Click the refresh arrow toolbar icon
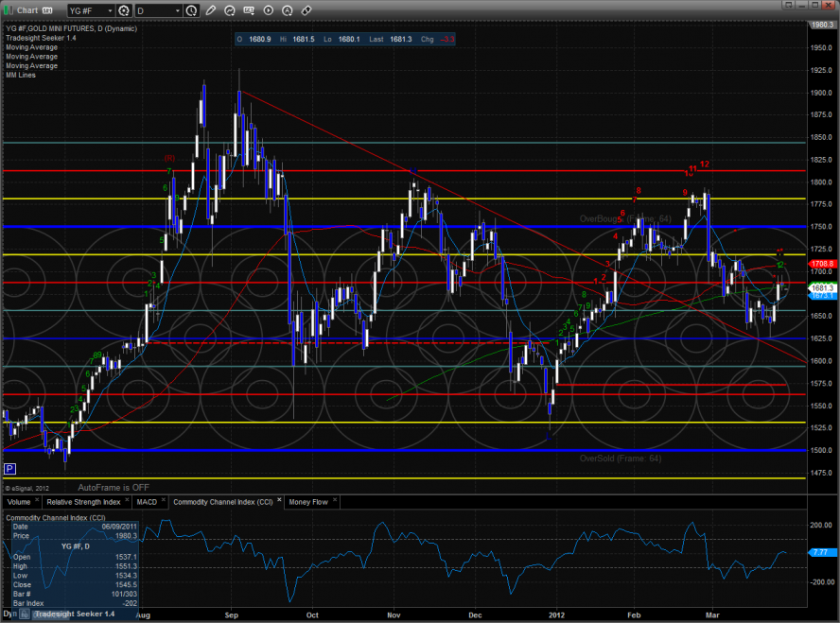 pos(232,10)
